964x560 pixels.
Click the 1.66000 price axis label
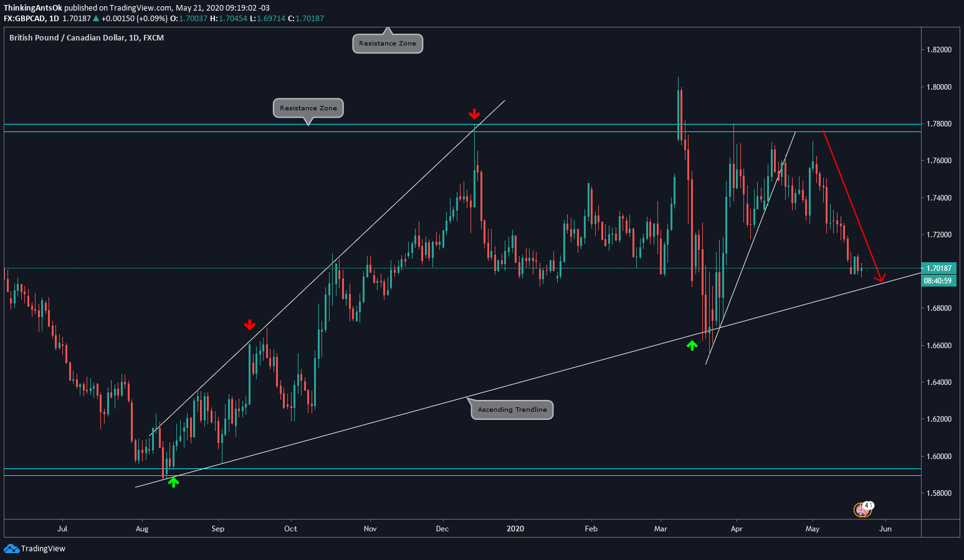[x=939, y=346]
